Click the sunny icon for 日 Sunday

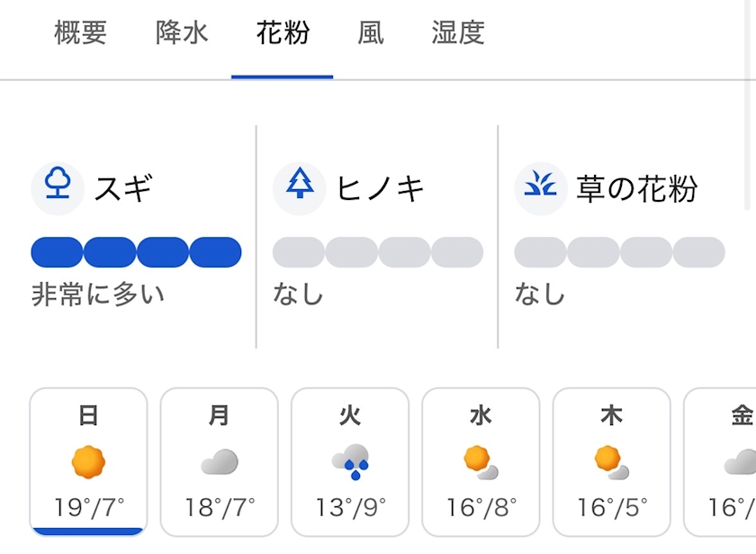point(88,463)
